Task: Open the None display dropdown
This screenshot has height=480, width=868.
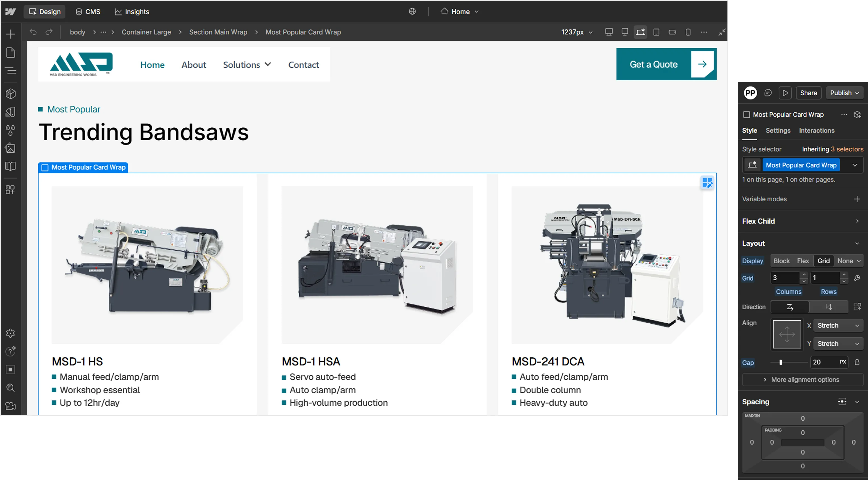Action: coord(849,261)
